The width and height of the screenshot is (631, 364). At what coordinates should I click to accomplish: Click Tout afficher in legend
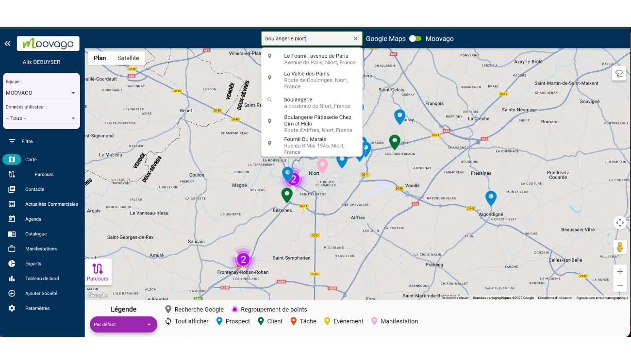click(187, 321)
